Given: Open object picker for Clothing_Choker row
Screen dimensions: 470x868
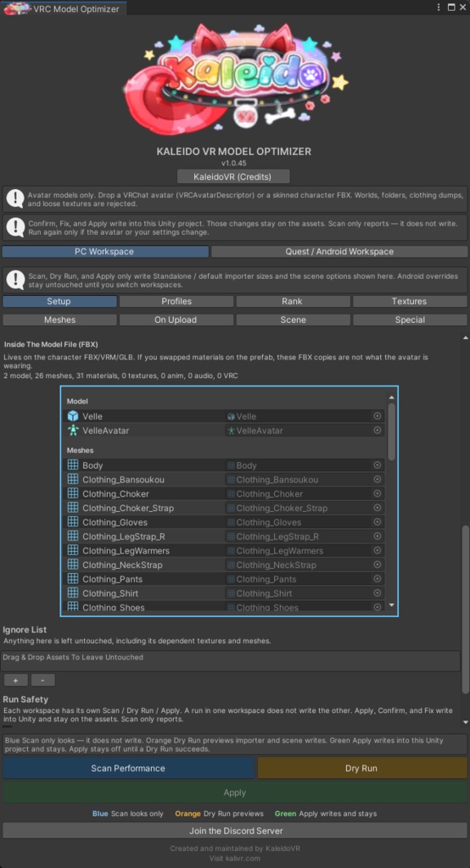Looking at the screenshot, I should (378, 494).
